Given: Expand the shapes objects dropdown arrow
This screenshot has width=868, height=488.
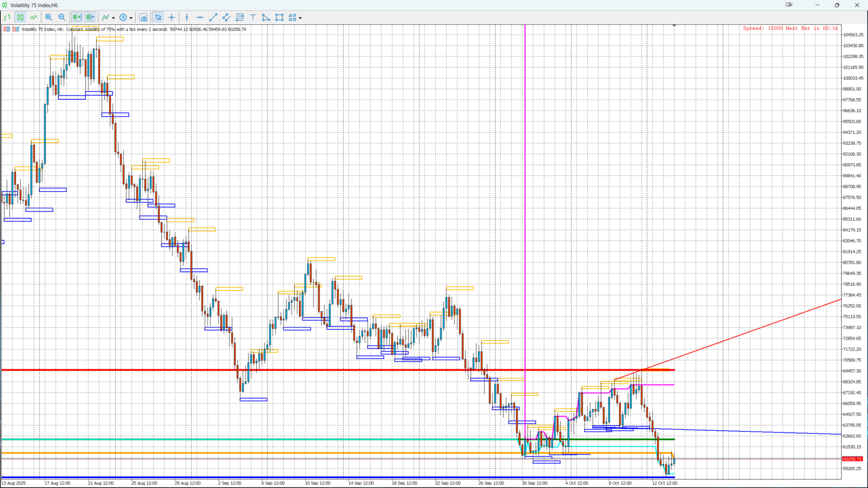Looking at the screenshot, I should point(300,18).
